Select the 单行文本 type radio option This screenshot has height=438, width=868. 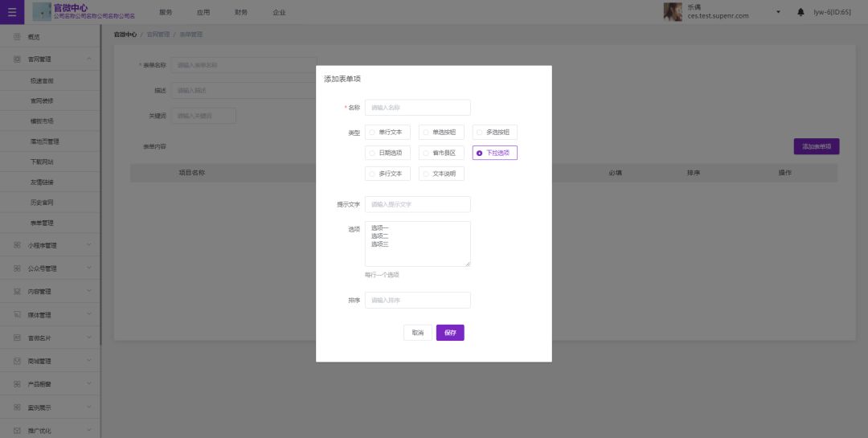pyautogui.click(x=372, y=132)
